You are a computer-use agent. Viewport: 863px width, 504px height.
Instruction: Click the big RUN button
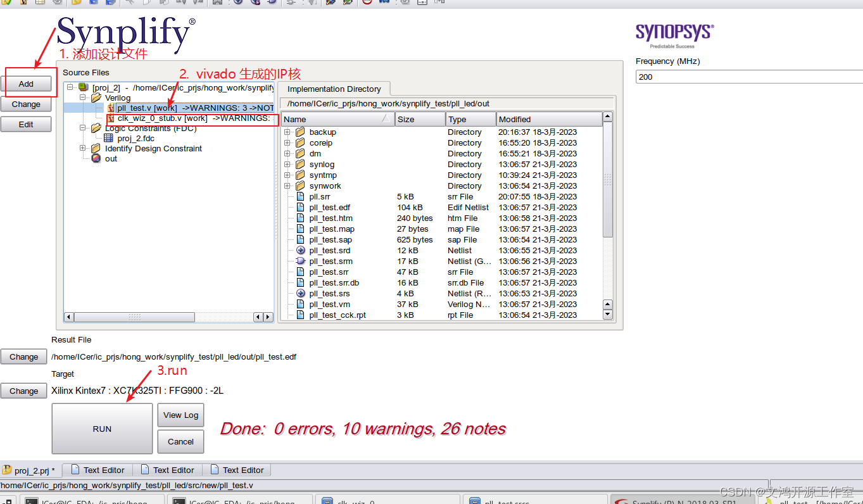point(102,429)
